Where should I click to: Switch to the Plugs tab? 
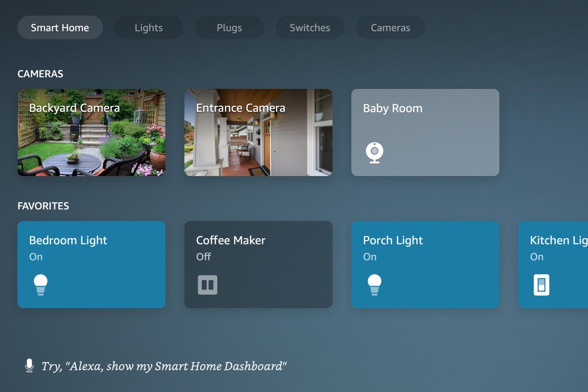229,27
